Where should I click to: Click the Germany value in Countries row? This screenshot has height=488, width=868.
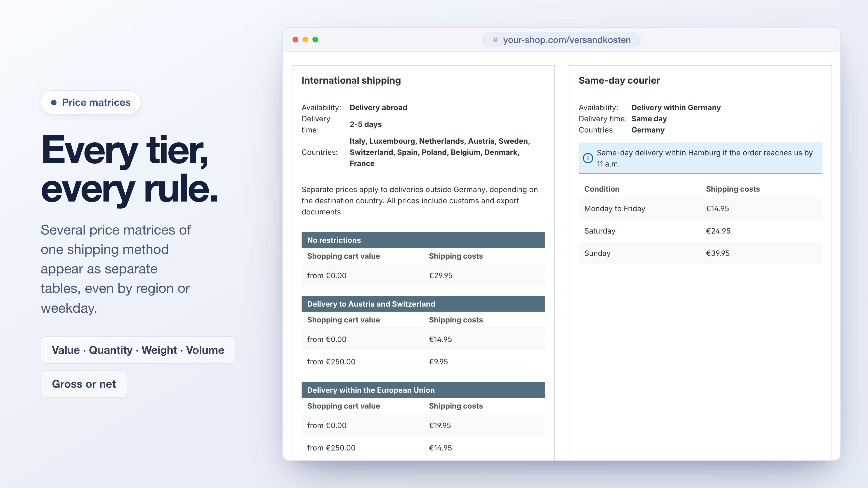pyautogui.click(x=648, y=130)
